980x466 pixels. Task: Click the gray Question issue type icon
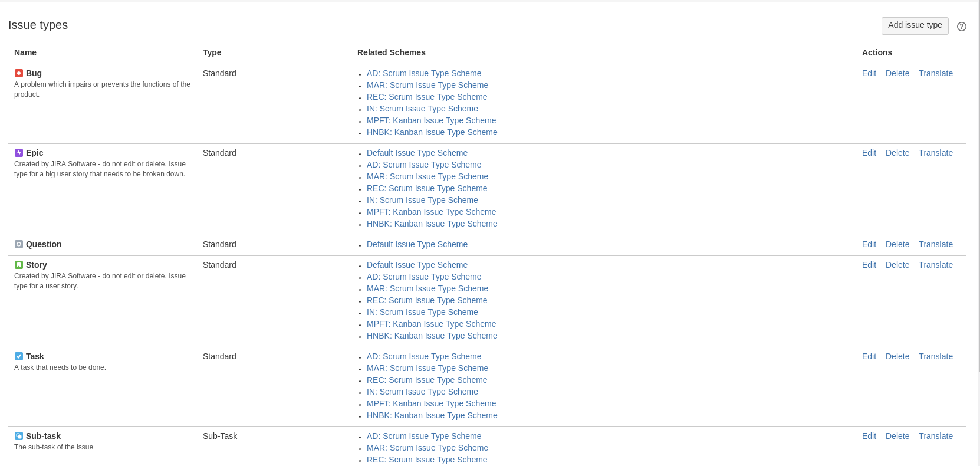[19, 244]
